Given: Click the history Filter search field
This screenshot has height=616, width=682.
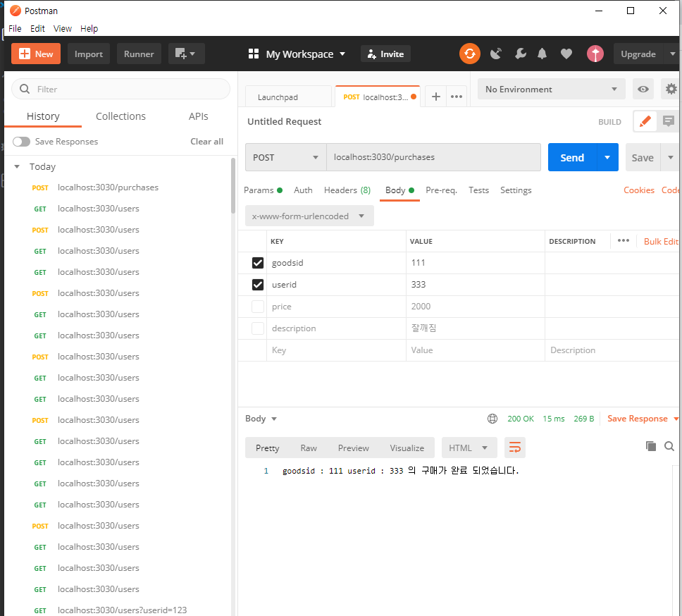Looking at the screenshot, I should point(120,90).
